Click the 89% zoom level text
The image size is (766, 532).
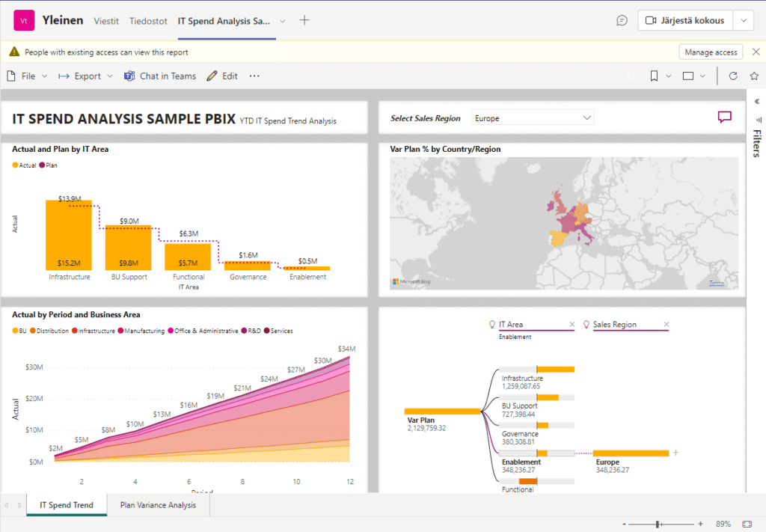pyautogui.click(x=723, y=524)
